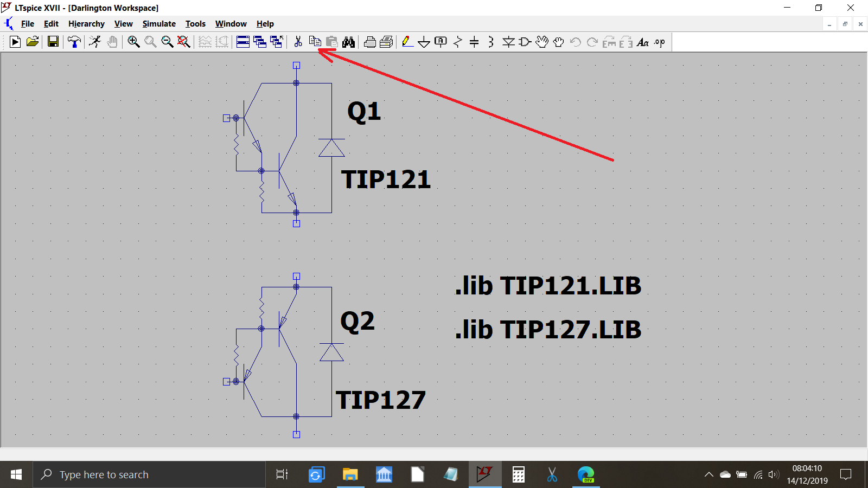
Task: Click the New Schematic toolbar icon
Action: pos(15,42)
